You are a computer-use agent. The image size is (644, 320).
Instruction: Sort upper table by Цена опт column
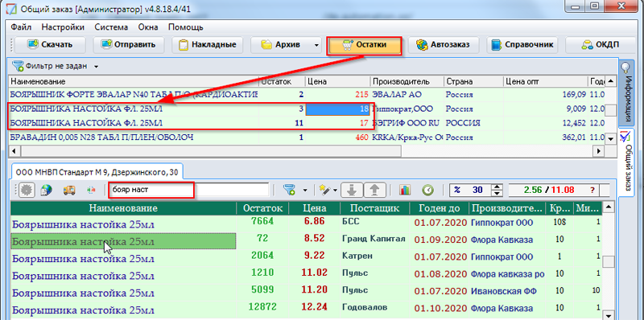(547, 81)
